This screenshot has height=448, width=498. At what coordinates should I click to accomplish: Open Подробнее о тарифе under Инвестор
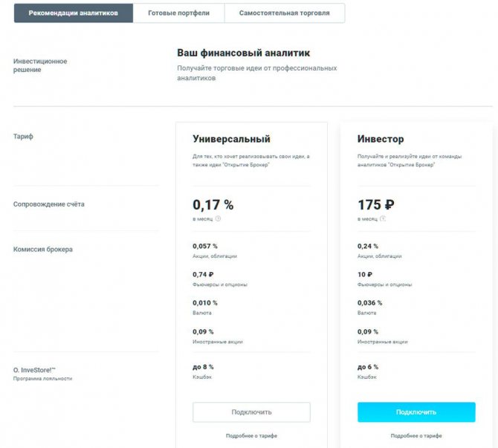pyautogui.click(x=416, y=435)
